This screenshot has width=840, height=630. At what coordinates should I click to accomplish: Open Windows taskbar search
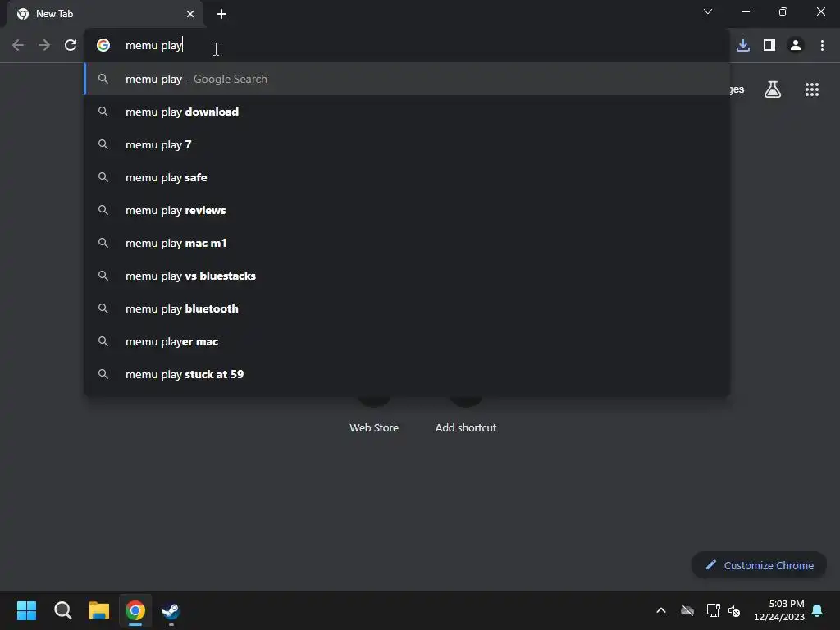(x=62, y=610)
